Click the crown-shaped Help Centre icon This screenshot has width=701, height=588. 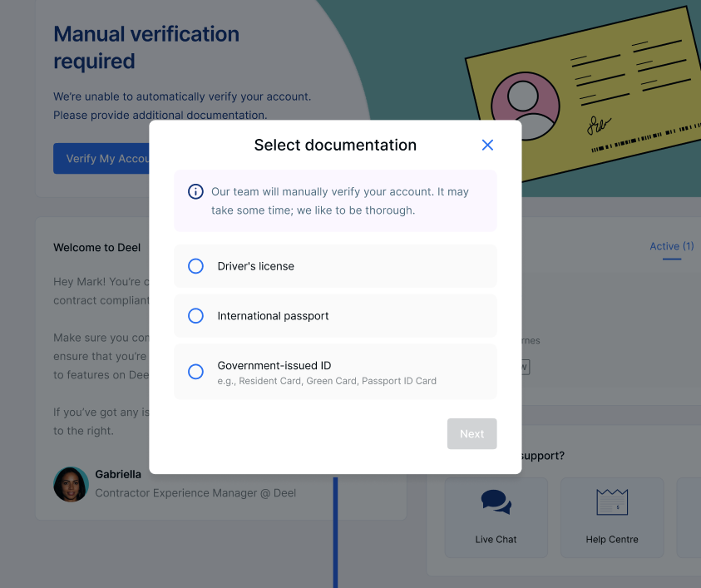click(611, 502)
